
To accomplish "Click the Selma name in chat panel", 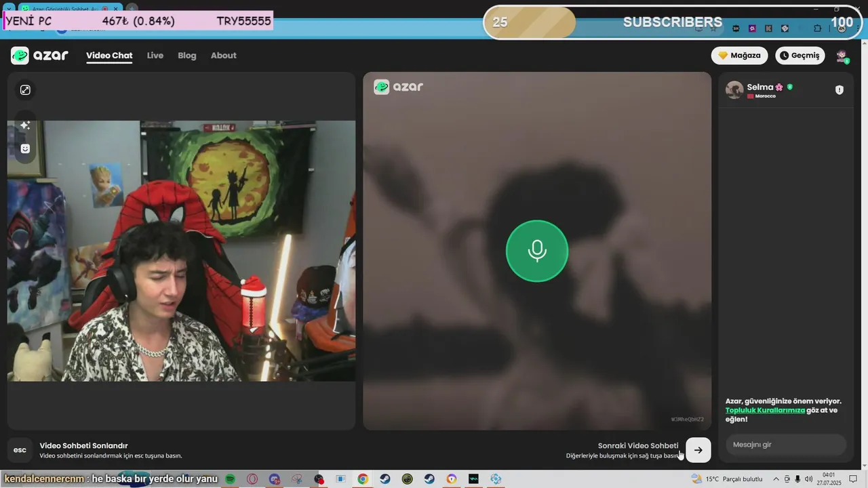I will point(760,87).
